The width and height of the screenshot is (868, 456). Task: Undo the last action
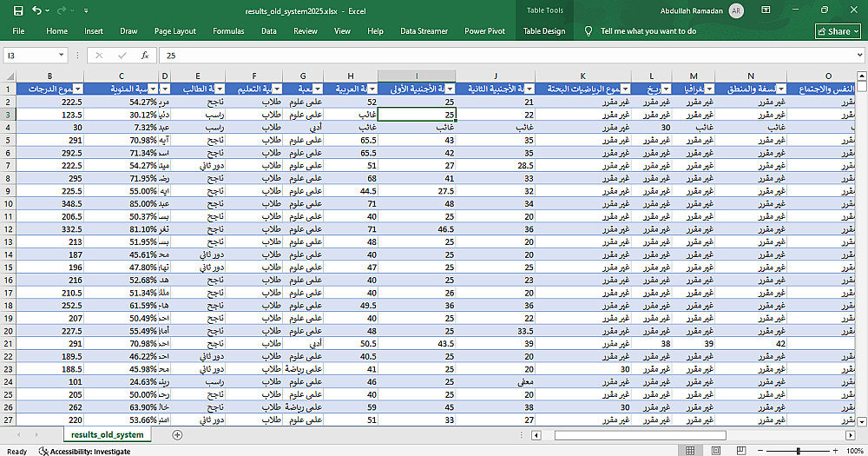36,10
